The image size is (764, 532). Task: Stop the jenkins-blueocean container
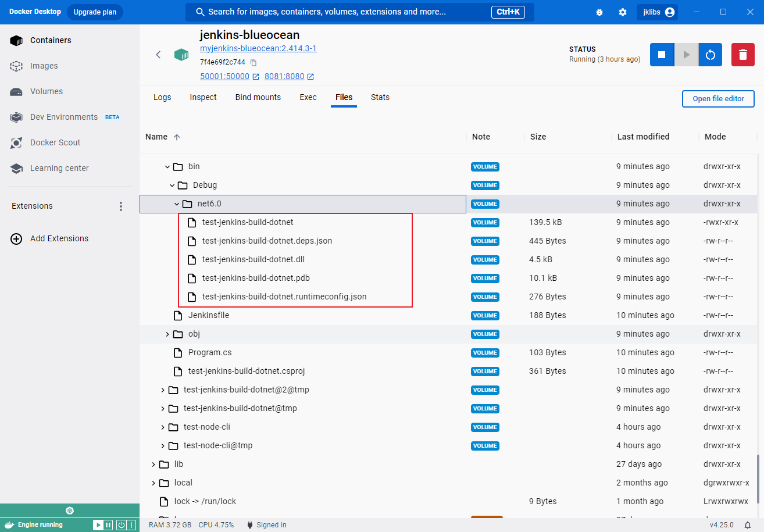click(x=662, y=55)
